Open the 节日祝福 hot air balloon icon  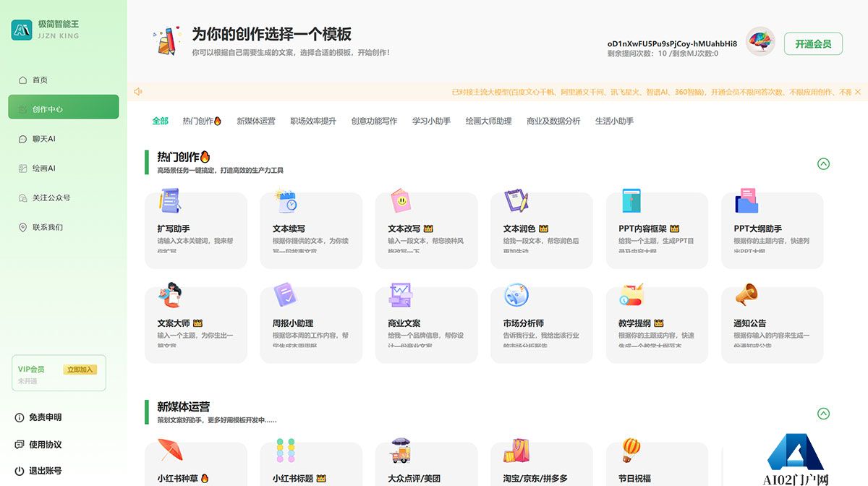[x=631, y=450]
